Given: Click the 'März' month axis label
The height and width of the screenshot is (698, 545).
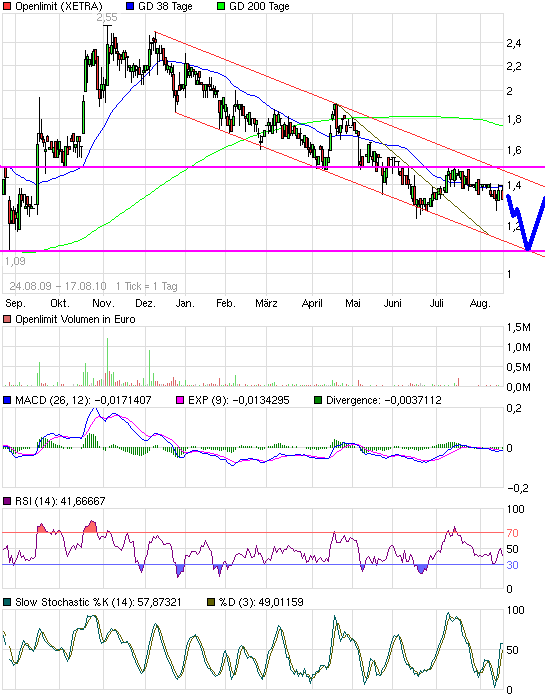Looking at the screenshot, I should point(266,304).
